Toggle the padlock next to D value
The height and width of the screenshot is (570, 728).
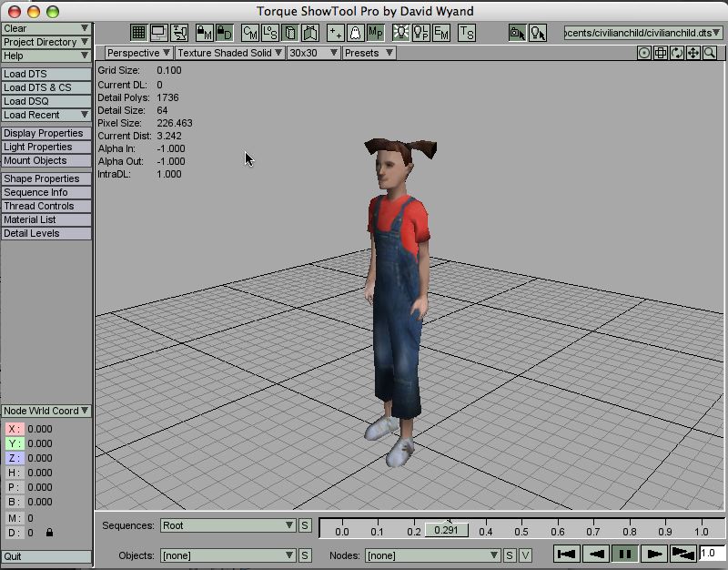pyautogui.click(x=49, y=533)
